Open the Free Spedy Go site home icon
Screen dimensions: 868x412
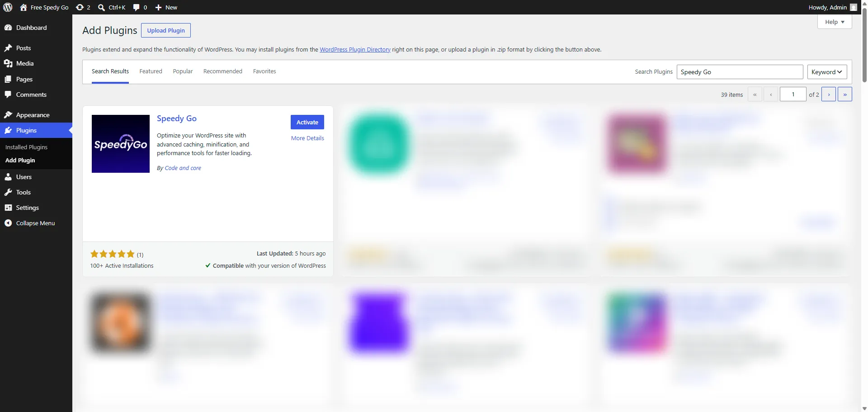[x=24, y=7]
